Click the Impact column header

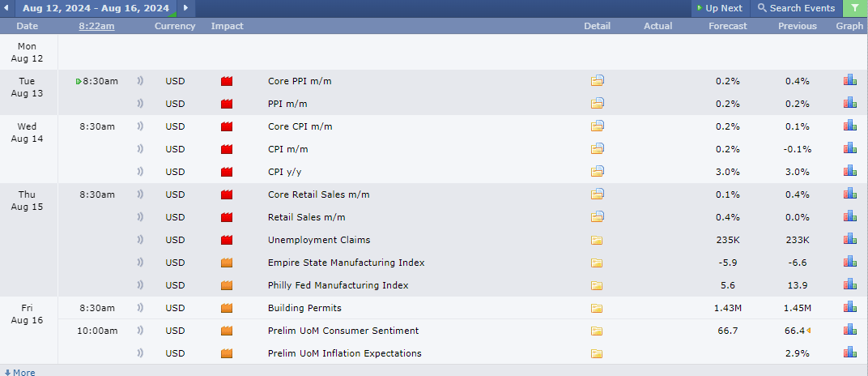click(x=227, y=26)
